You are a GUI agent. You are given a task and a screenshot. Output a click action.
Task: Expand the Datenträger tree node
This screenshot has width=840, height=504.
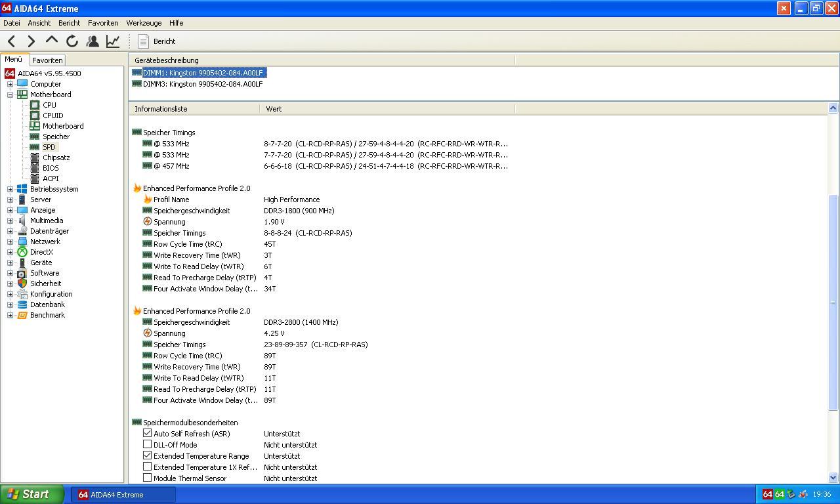[10, 231]
